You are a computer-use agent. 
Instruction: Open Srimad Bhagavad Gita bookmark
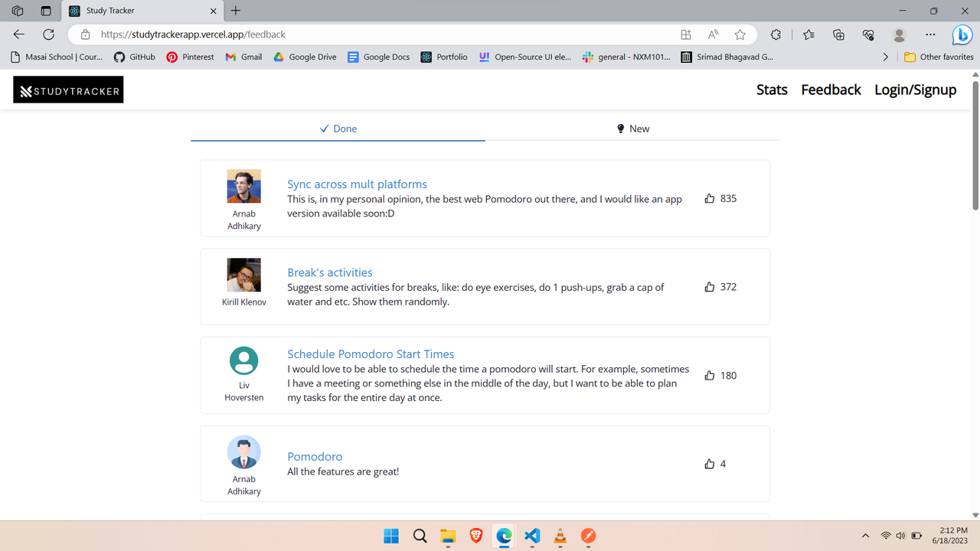(727, 57)
